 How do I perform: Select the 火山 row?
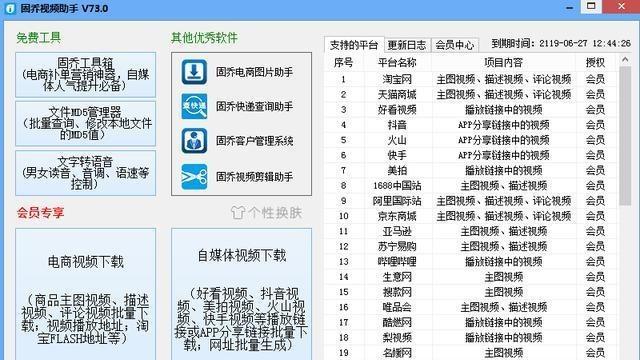coord(470,140)
